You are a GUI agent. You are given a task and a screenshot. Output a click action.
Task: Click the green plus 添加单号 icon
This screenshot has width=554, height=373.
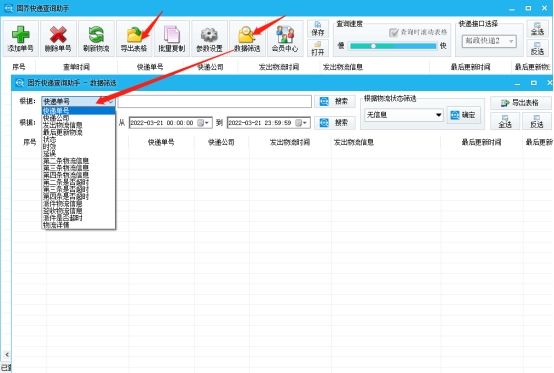pos(20,38)
